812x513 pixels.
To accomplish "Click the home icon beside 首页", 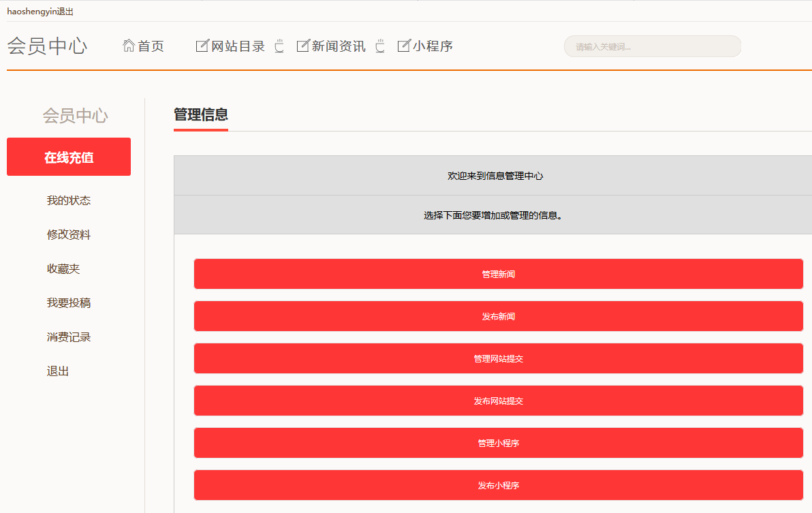I will point(128,46).
